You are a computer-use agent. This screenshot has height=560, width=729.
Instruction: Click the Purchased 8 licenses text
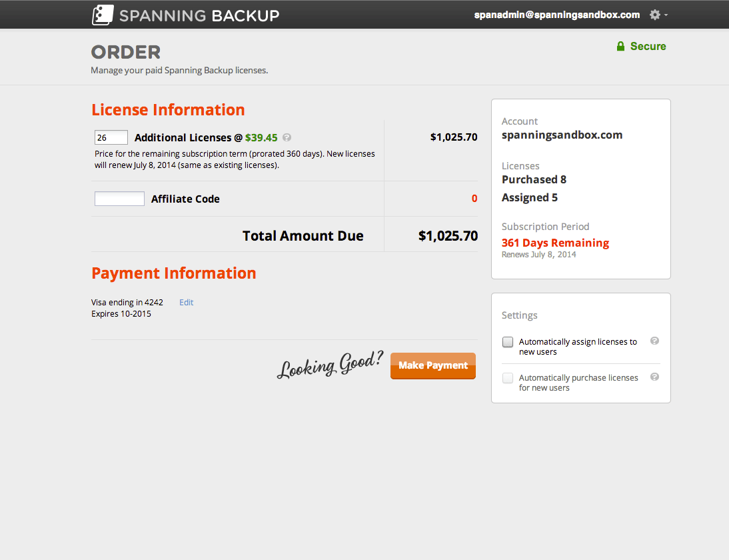tap(534, 179)
